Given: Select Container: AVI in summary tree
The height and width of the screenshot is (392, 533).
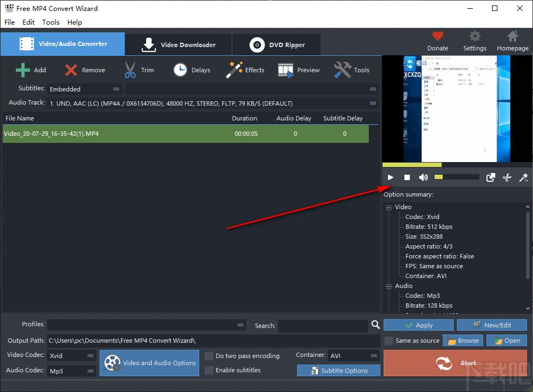Looking at the screenshot, I should (426, 276).
